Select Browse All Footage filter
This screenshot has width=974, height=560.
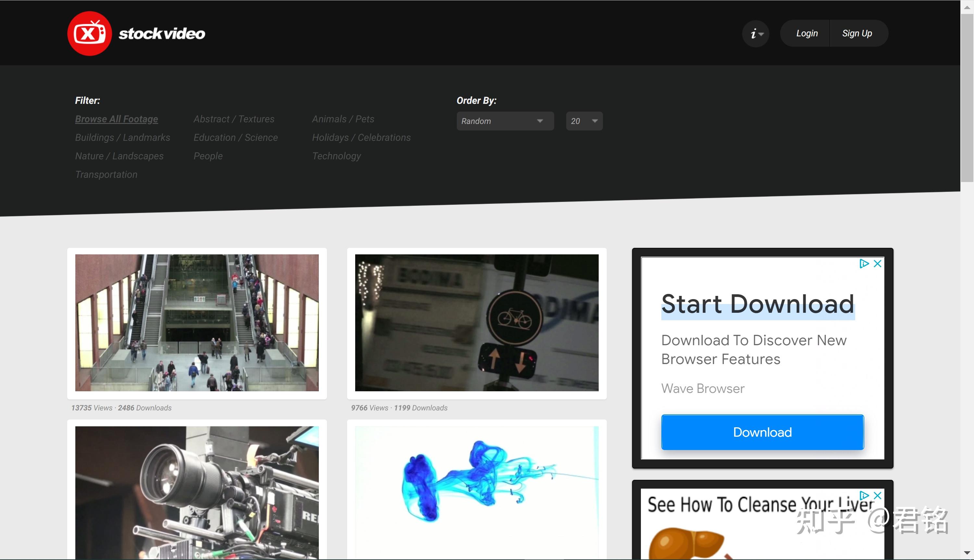tap(117, 119)
